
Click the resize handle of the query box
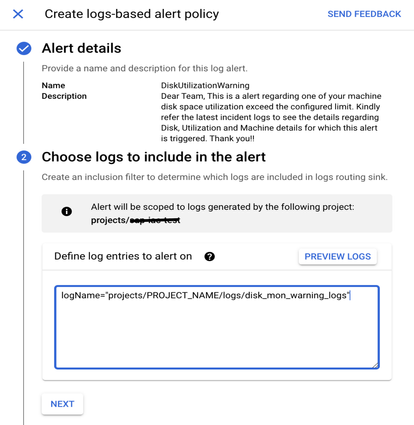[x=375, y=365]
